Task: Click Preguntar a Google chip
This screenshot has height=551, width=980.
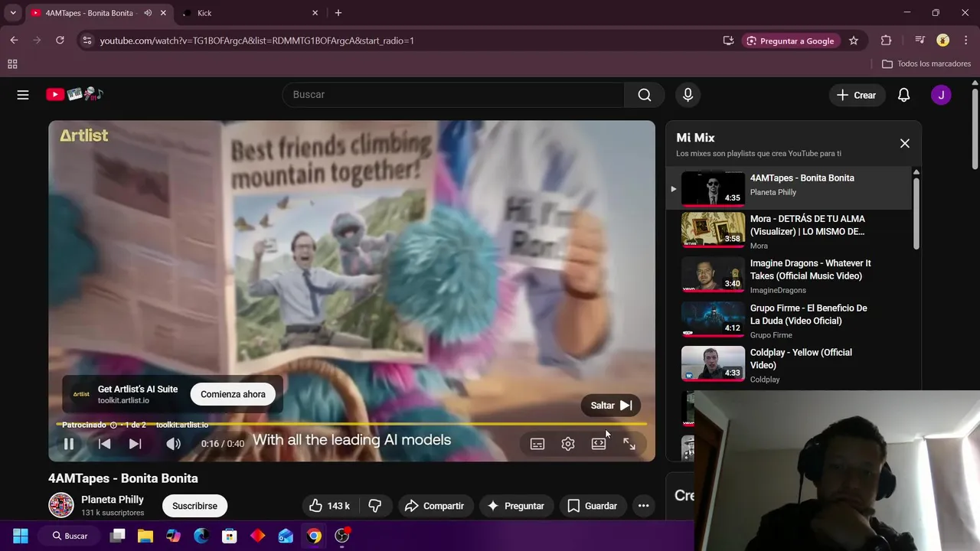Action: 790,41
